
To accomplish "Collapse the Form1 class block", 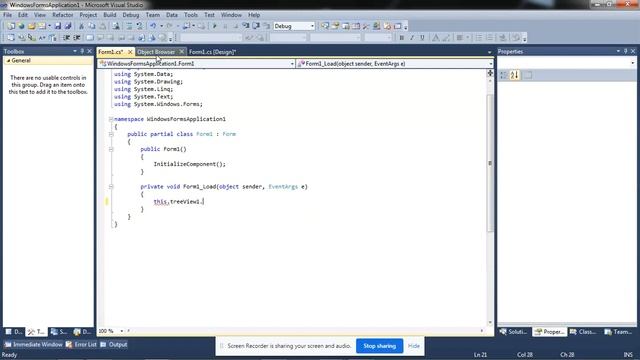I will point(111,134).
